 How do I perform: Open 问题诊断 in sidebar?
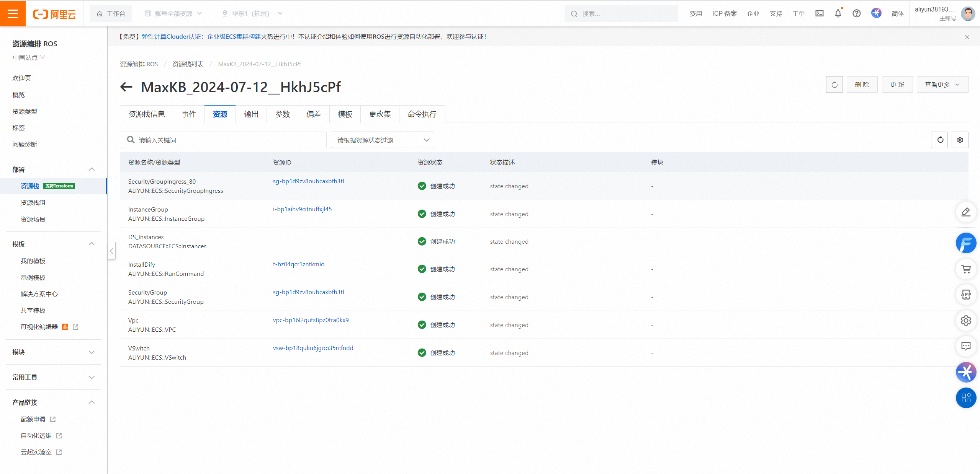pos(25,144)
